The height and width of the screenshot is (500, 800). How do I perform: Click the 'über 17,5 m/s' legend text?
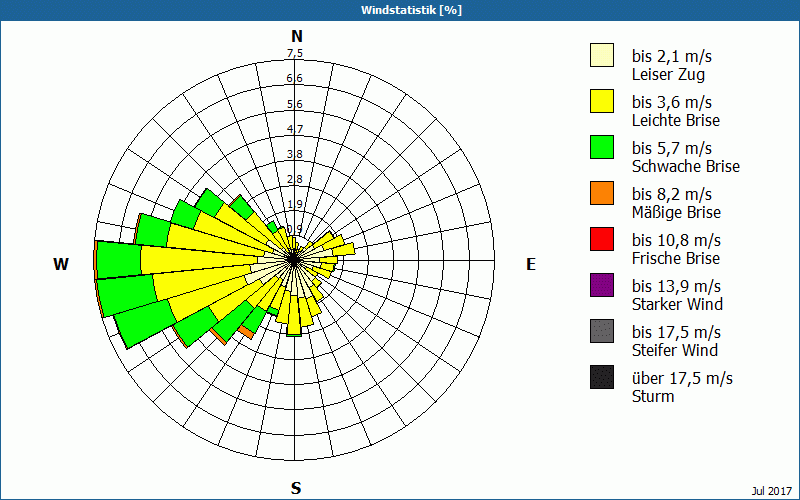pyautogui.click(x=683, y=378)
